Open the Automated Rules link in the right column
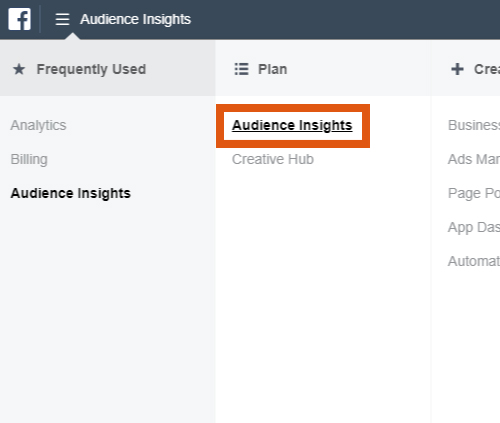 point(474,261)
